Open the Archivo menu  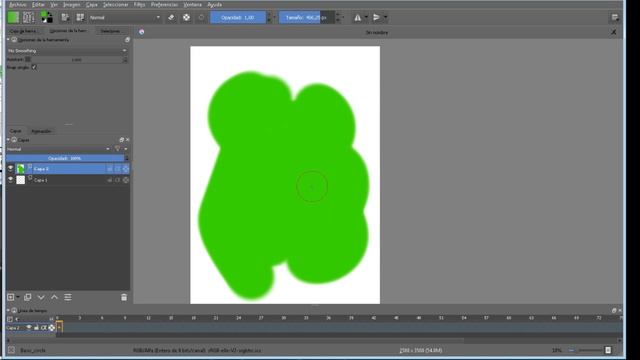click(18, 5)
